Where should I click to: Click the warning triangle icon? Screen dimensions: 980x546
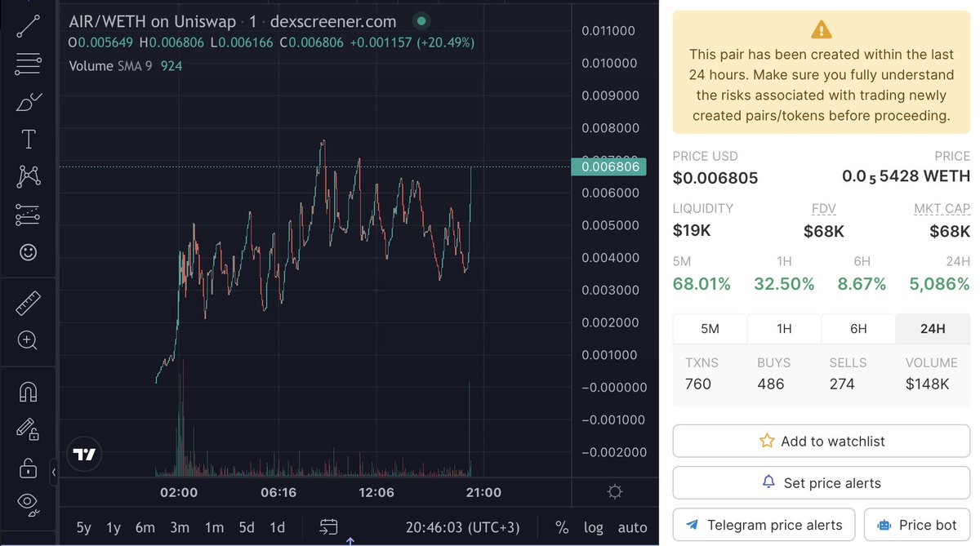(x=822, y=30)
